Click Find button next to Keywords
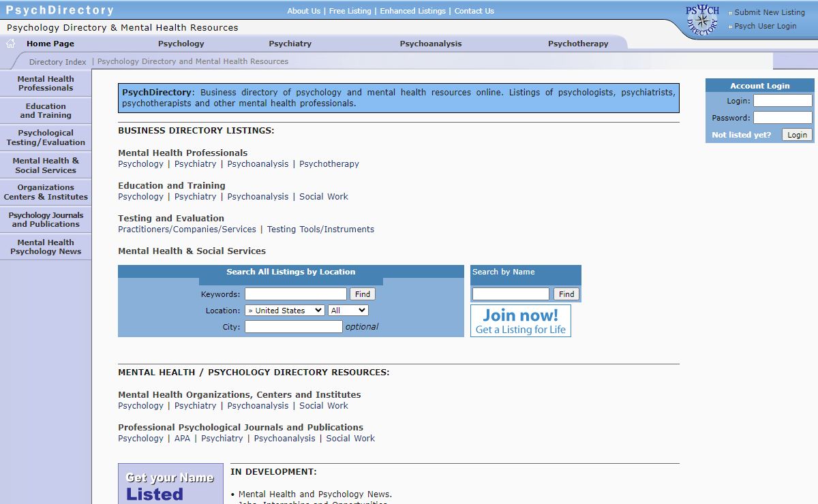 coord(363,294)
